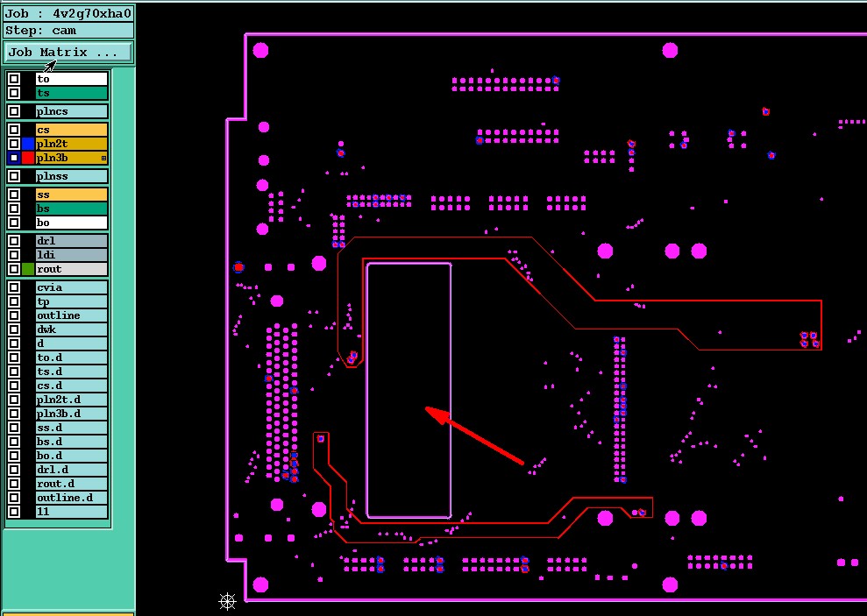Toggle visibility checkbox for layer pln2t

coord(14,144)
